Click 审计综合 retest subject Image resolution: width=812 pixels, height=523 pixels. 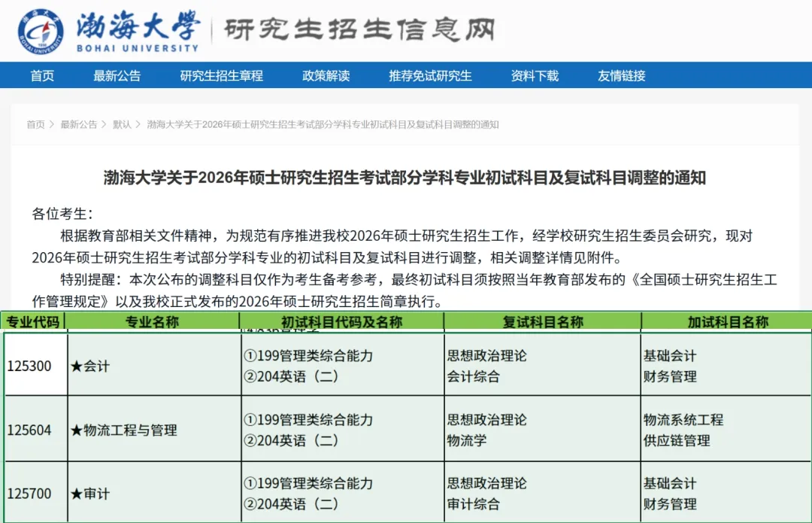point(474,504)
